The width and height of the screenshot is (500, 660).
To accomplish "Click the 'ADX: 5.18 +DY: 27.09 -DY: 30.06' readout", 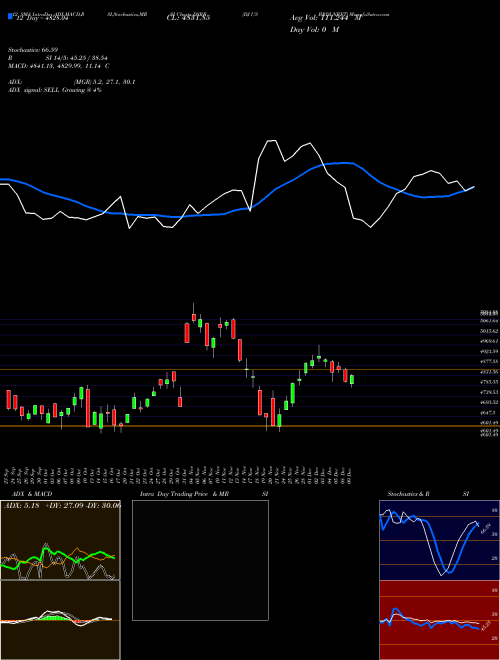I will pos(62,506).
